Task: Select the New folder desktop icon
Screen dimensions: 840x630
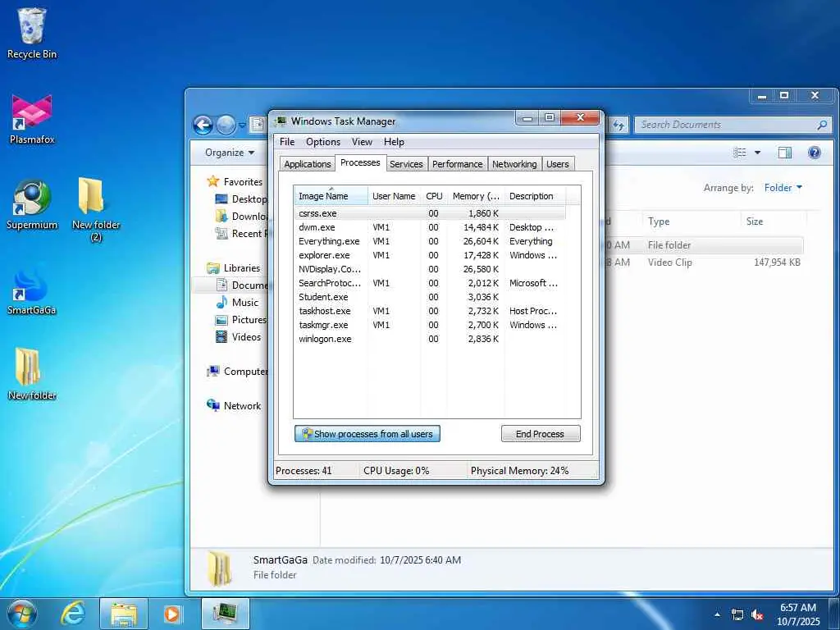Action: tap(32, 375)
